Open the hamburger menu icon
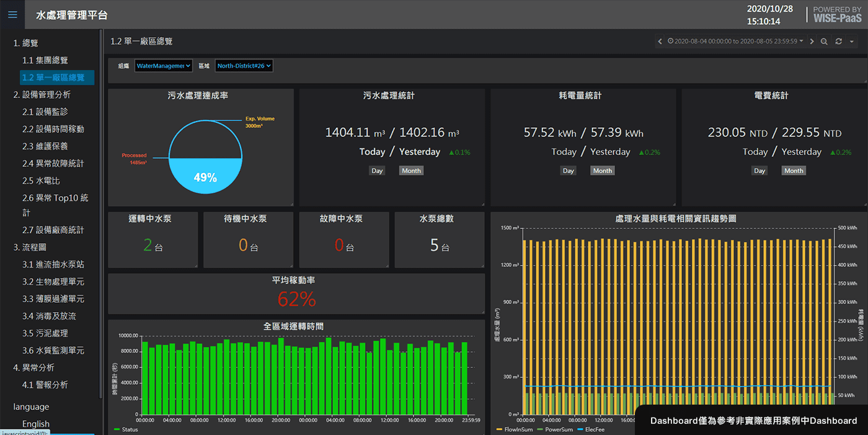 pos(12,15)
